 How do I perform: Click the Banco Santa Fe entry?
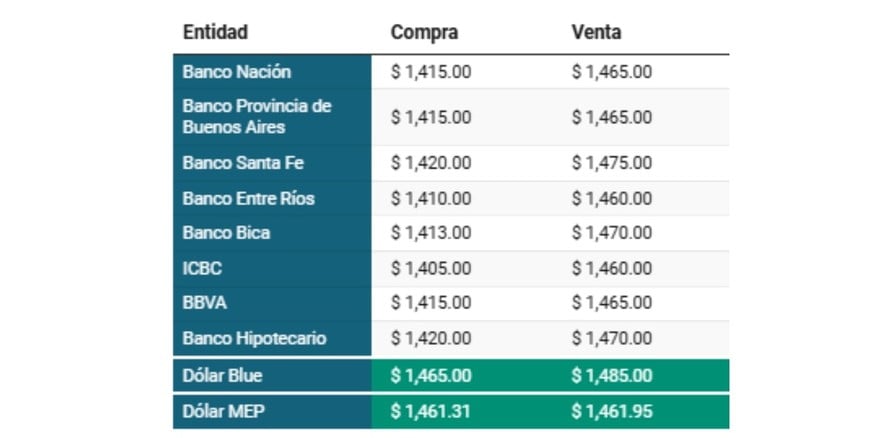pos(243,163)
